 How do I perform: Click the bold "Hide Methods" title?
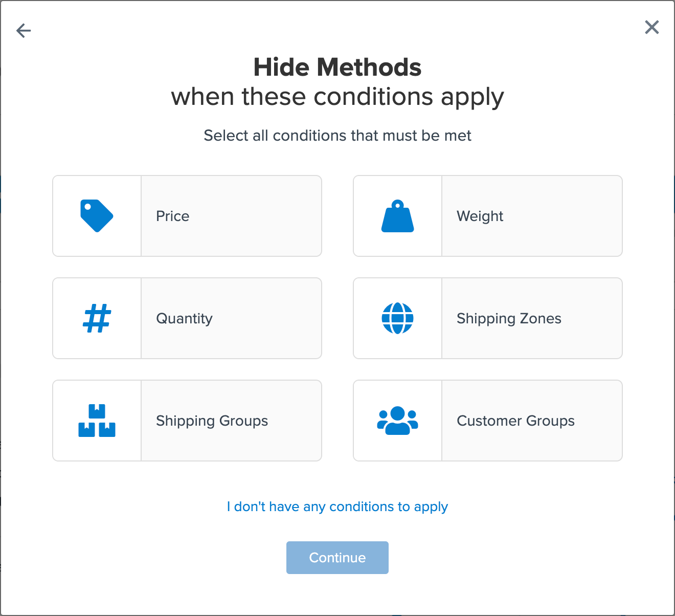[x=337, y=68]
